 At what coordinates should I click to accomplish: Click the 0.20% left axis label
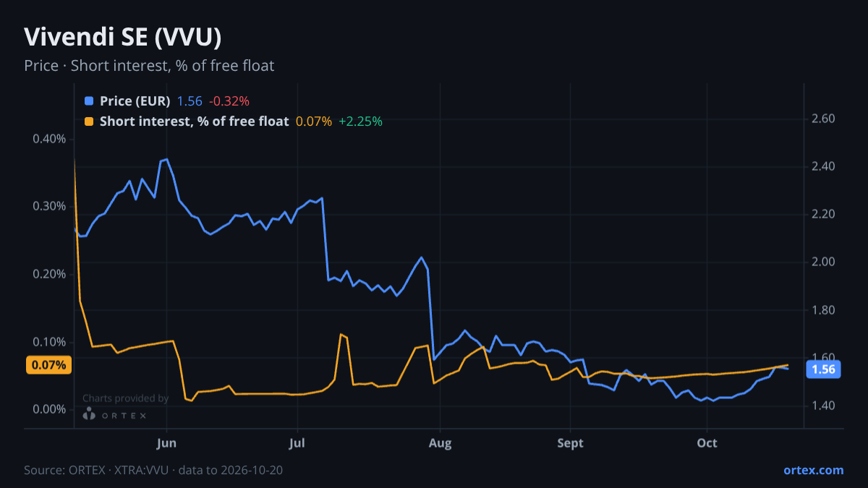coord(49,274)
